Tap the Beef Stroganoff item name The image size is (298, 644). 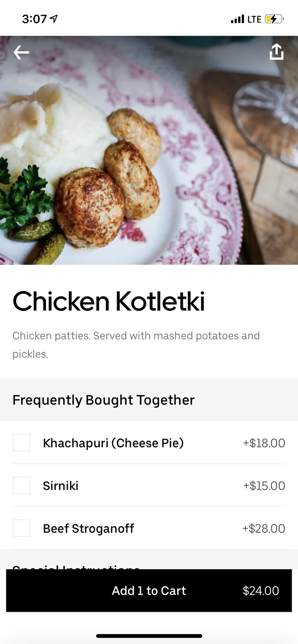[89, 528]
